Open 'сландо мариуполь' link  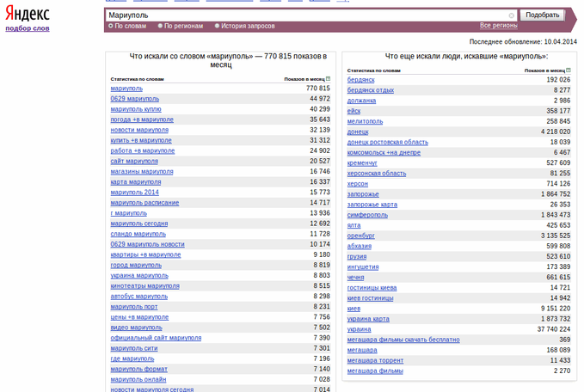(138, 234)
